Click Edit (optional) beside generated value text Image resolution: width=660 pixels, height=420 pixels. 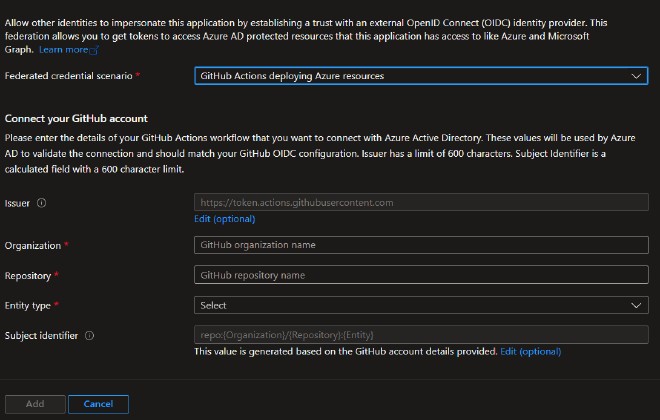(x=530, y=351)
